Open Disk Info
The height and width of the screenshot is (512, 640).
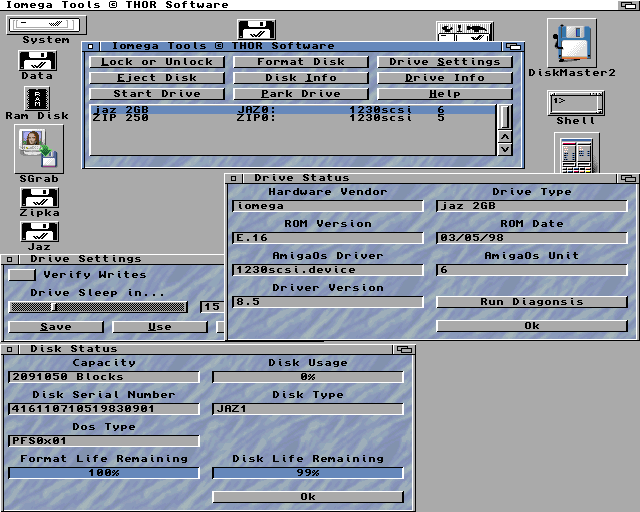click(x=301, y=78)
